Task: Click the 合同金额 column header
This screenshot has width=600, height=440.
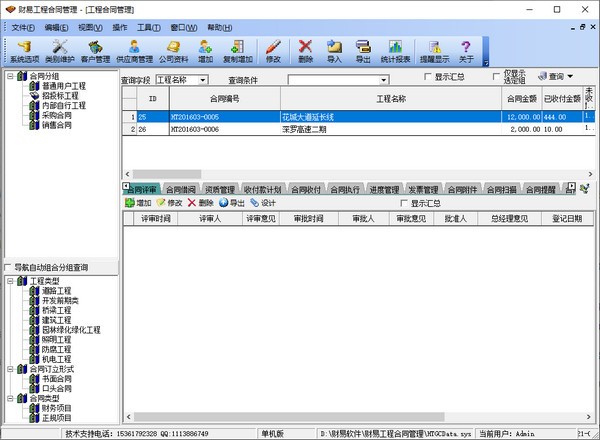Action: 522,99
